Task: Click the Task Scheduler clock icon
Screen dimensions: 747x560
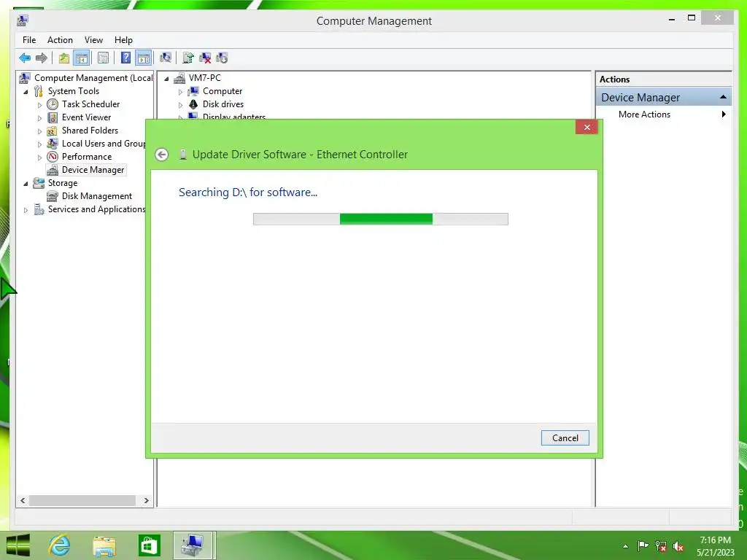Action: [53, 104]
